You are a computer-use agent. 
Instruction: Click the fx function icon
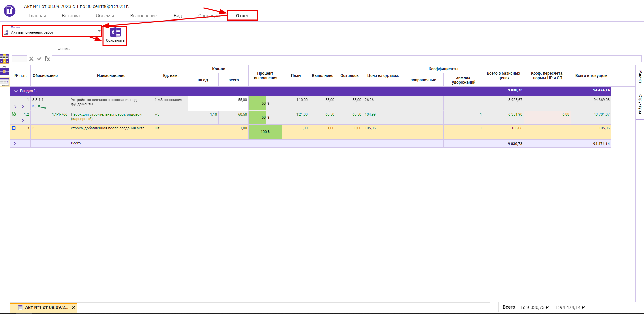[x=47, y=59]
